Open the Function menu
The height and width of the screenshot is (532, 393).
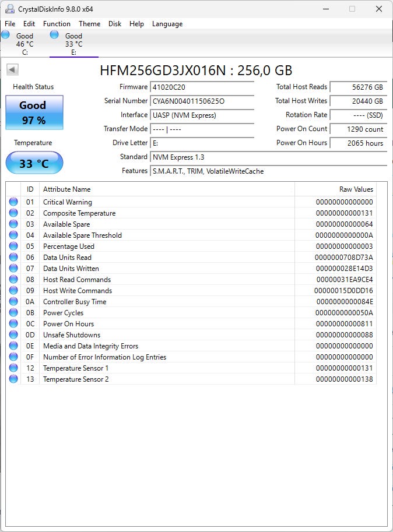(57, 24)
